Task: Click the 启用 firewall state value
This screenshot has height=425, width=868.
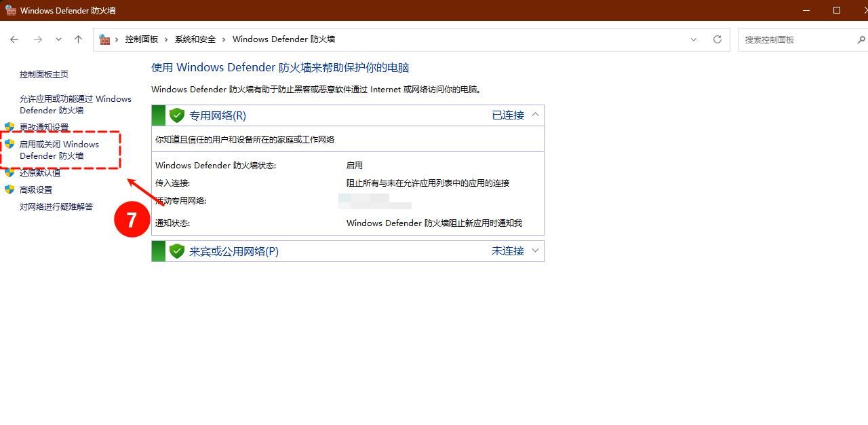Action: pos(355,165)
